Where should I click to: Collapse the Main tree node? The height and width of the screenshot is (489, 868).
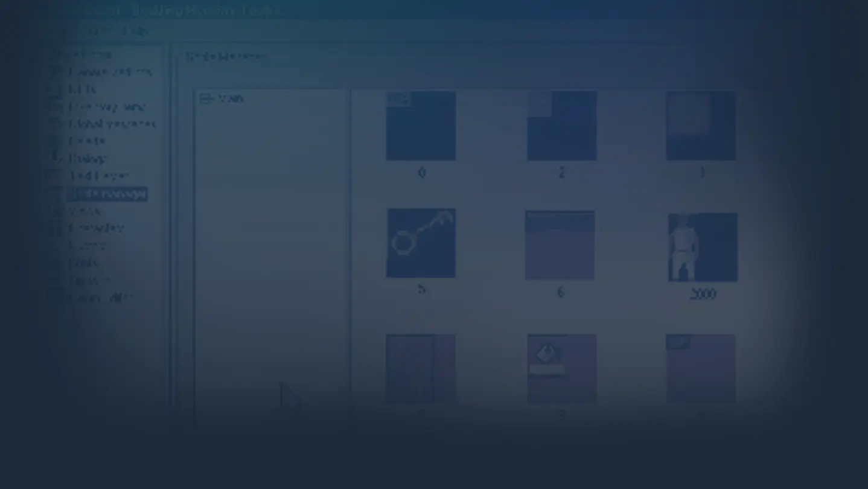pyautogui.click(x=206, y=98)
